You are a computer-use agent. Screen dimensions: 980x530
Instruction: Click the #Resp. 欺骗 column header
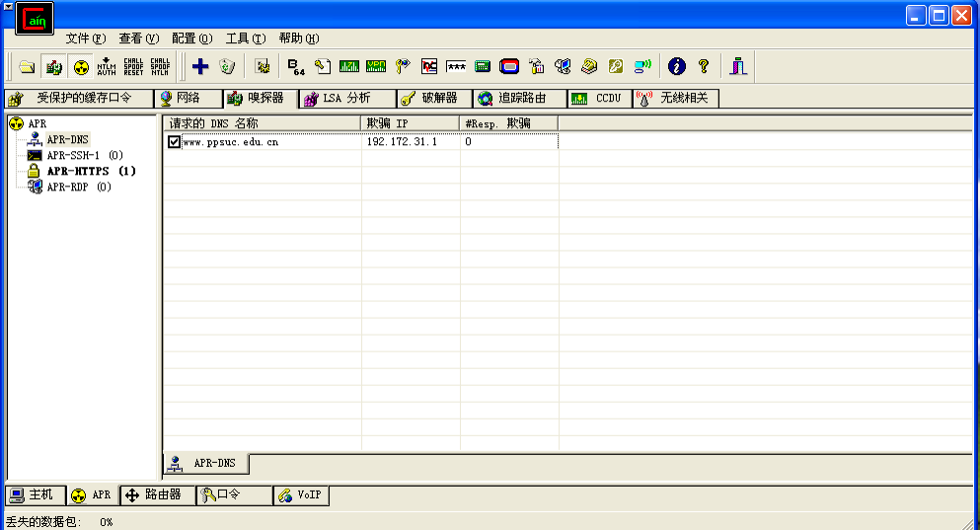pyautogui.click(x=508, y=123)
